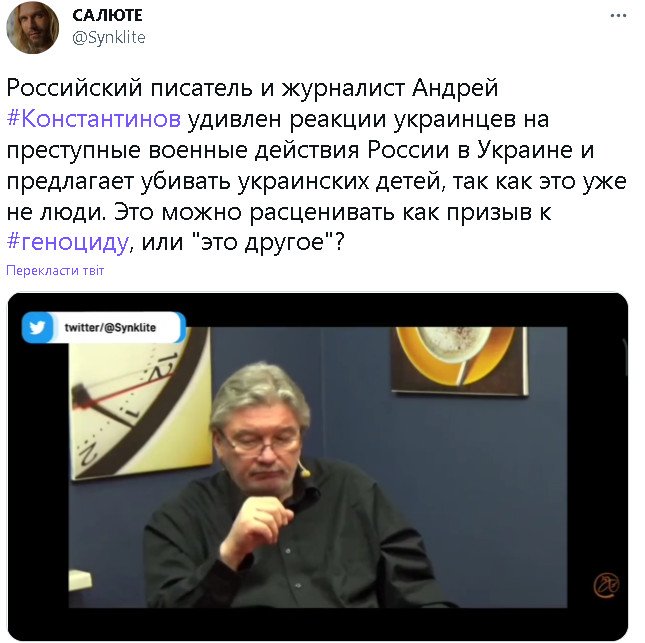Click the tweet text starting with Российский писатель
Viewport: 645px width, 643px height.
[317, 165]
